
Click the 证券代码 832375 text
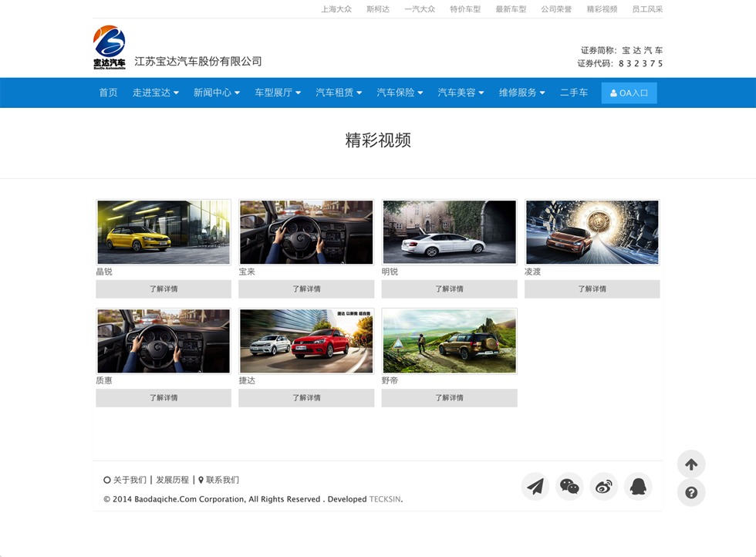click(x=620, y=63)
